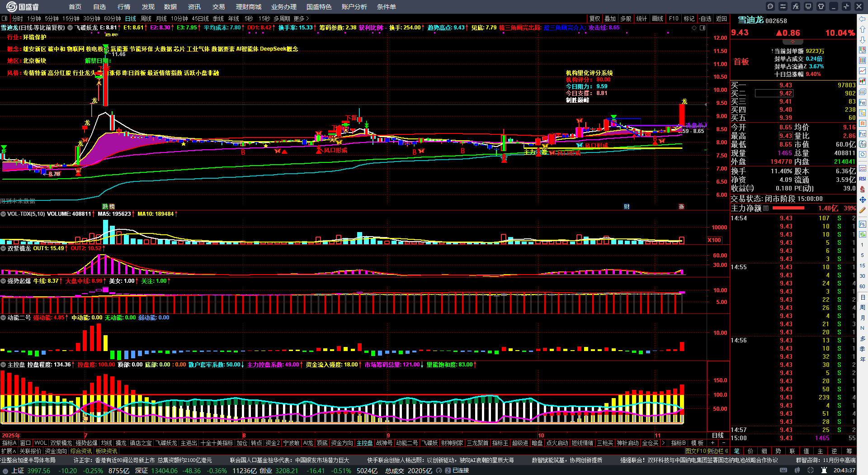868x475 pixels.
Task: Click the target crosshair icon in status bar
Action: [811, 470]
